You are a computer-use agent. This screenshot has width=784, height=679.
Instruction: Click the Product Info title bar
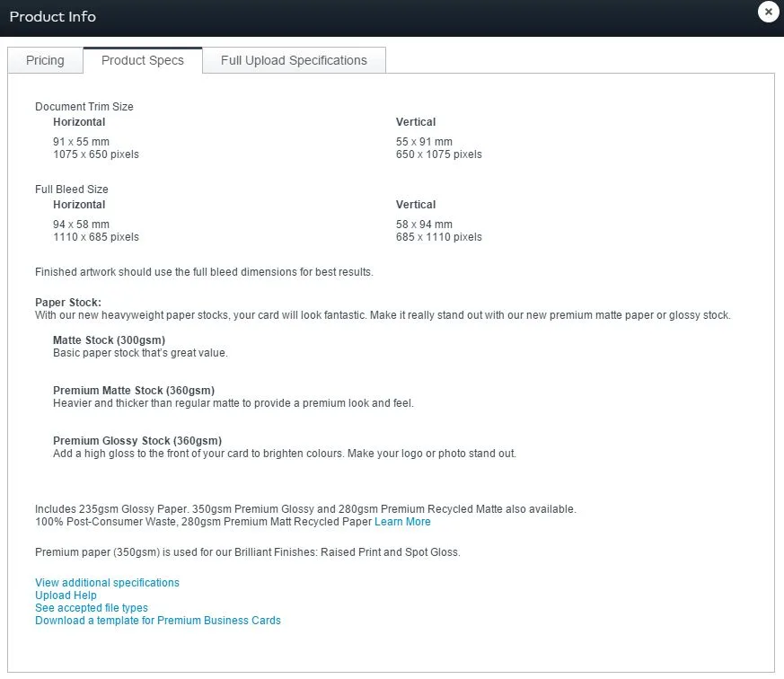53,16
